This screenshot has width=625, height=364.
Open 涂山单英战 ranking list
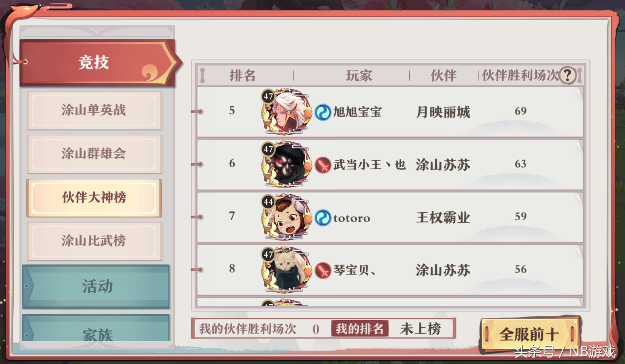click(94, 111)
